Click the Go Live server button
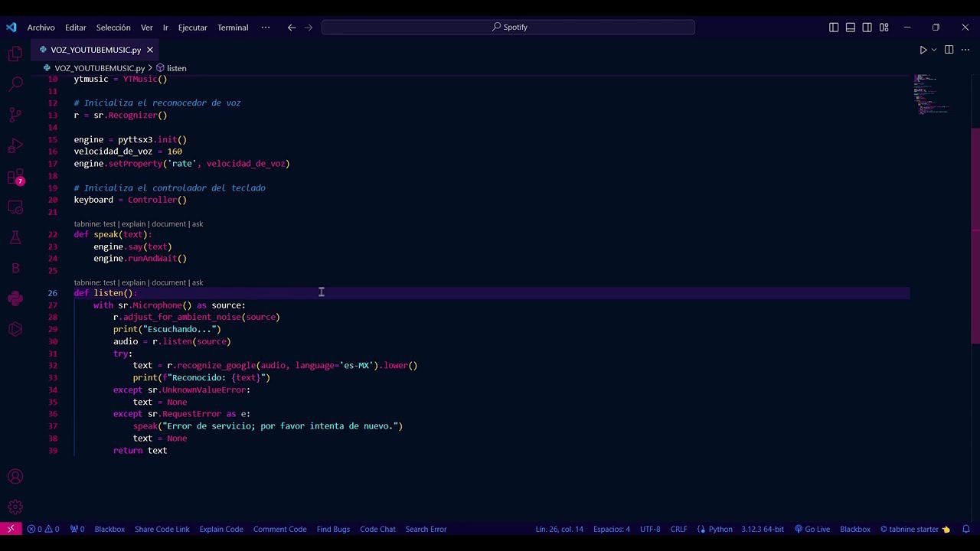This screenshot has height=551, width=980. 812,529
